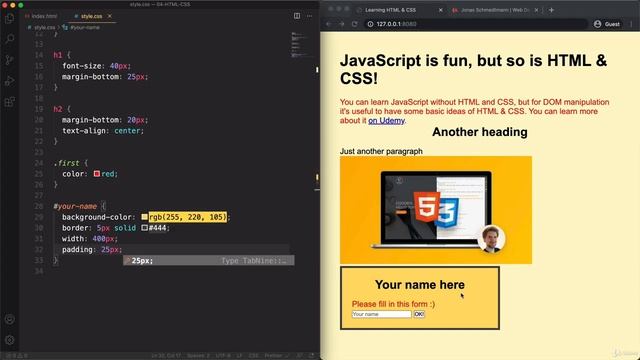The width and height of the screenshot is (640, 360).
Task: Click the Prettier status bar item
Action: pyautogui.click(x=277, y=356)
